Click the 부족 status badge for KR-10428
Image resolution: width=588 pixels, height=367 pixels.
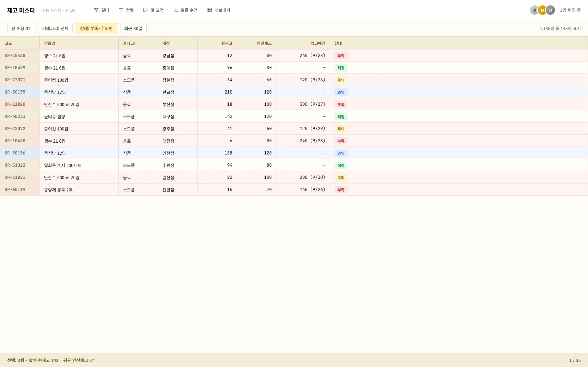click(341, 56)
